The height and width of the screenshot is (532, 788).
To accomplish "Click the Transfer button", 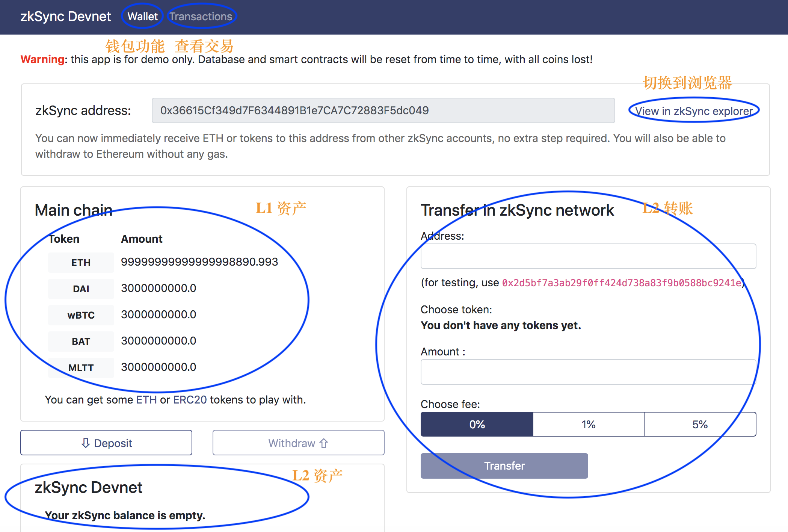I will coord(504,466).
